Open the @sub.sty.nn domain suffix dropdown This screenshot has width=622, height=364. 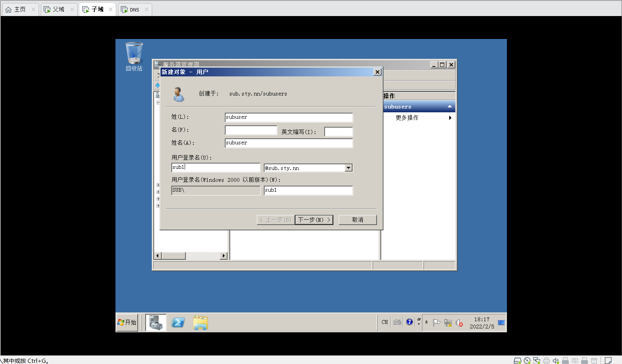348,168
